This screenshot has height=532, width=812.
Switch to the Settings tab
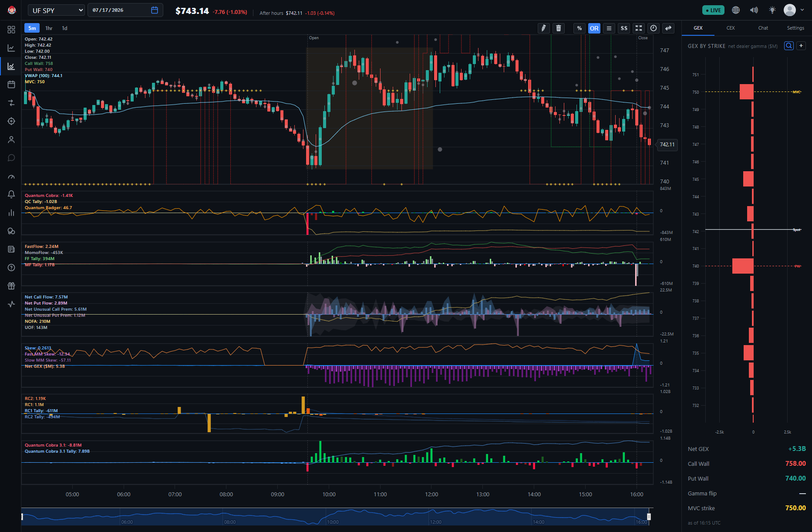point(795,28)
